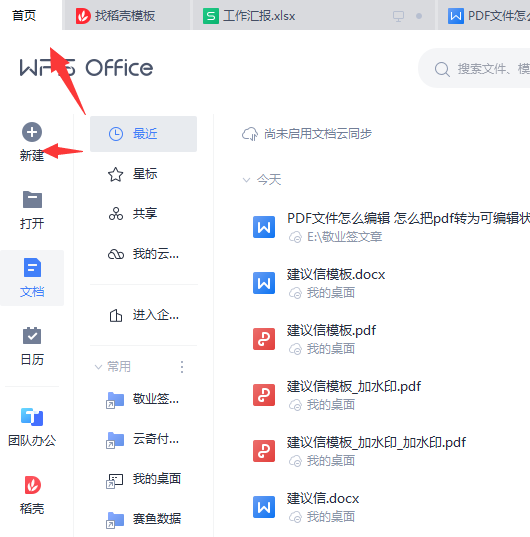
Task: Click the E:\敬业签文章 path text
Action: coord(344,237)
